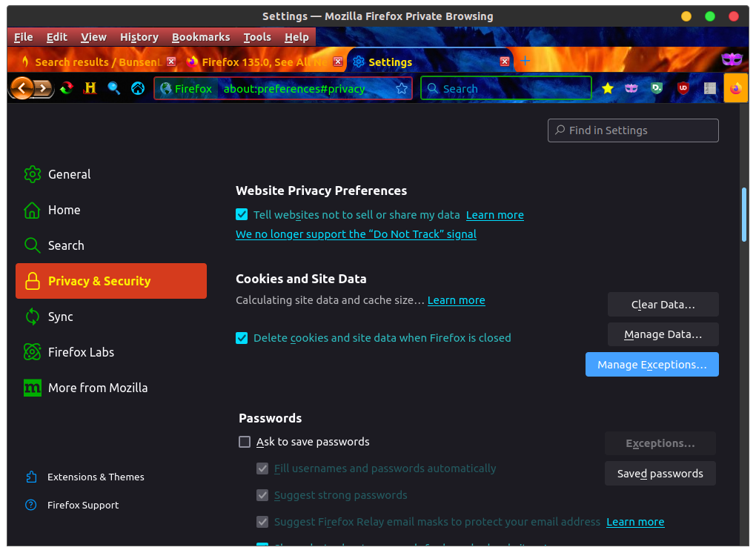756x553 pixels.
Task: Open the Firefox application menu button
Action: [736, 88]
